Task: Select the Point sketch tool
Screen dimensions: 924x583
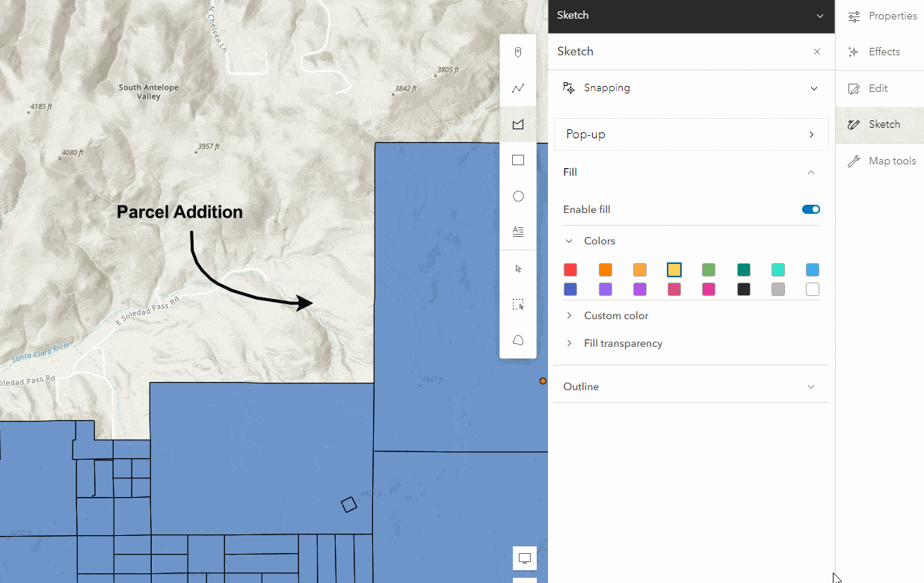Action: click(x=517, y=52)
